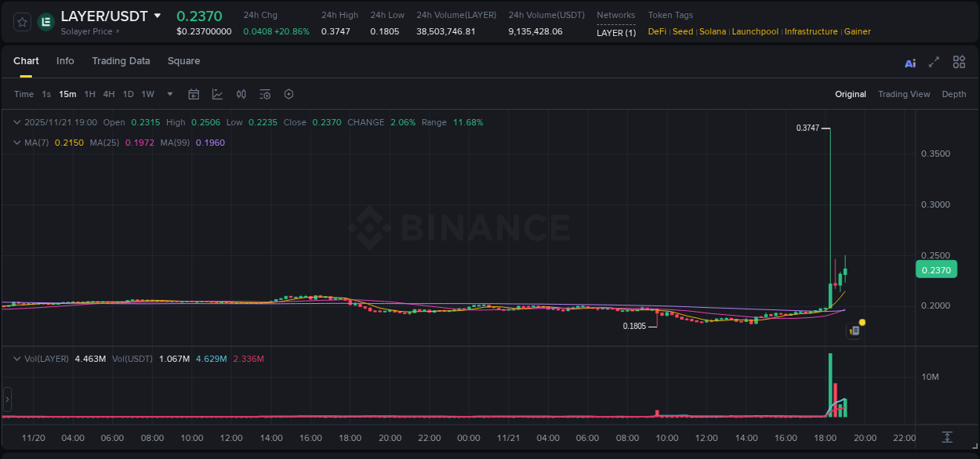
Task: Open the widgets grid icon
Action: pyautogui.click(x=959, y=61)
